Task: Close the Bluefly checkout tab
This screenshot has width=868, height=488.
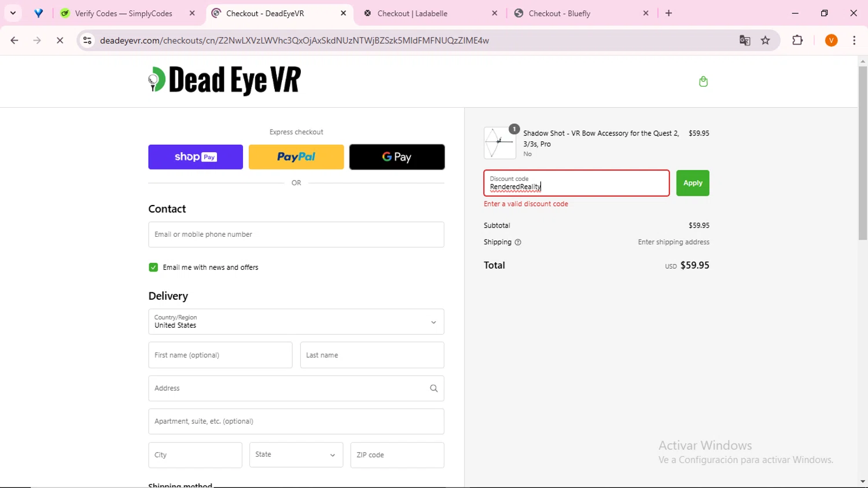Action: click(x=646, y=13)
